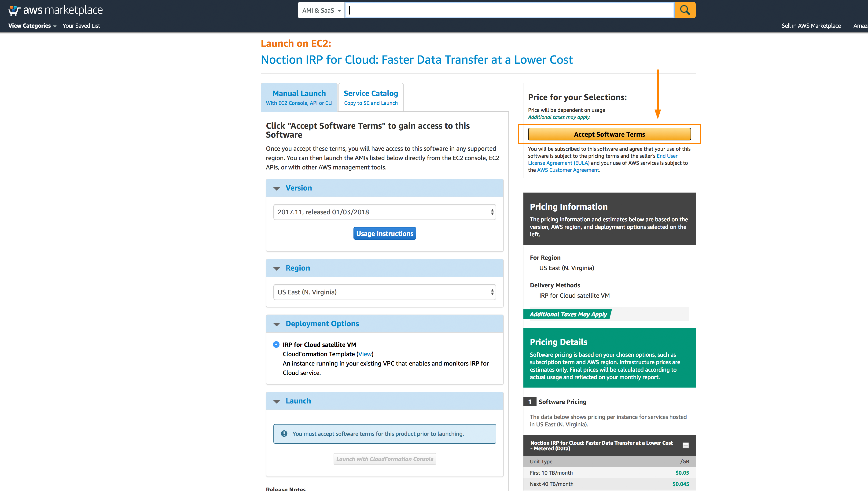868x491 pixels.
Task: Click the orange search magnifier button
Action: 685,10
